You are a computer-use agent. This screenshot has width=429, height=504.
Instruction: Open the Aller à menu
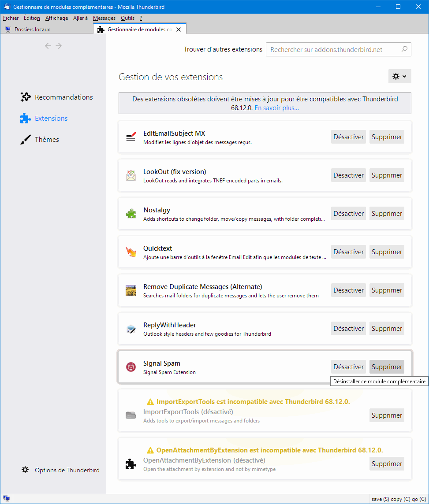(x=80, y=18)
